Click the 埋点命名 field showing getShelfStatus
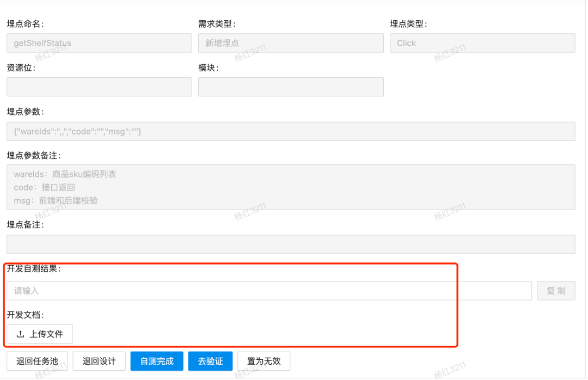The height and width of the screenshot is (380, 588). (100, 43)
